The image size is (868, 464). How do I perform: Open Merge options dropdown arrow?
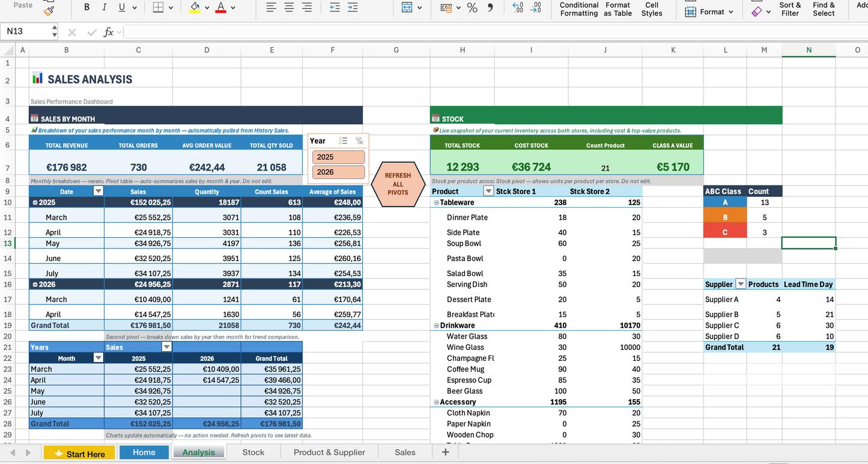point(419,8)
